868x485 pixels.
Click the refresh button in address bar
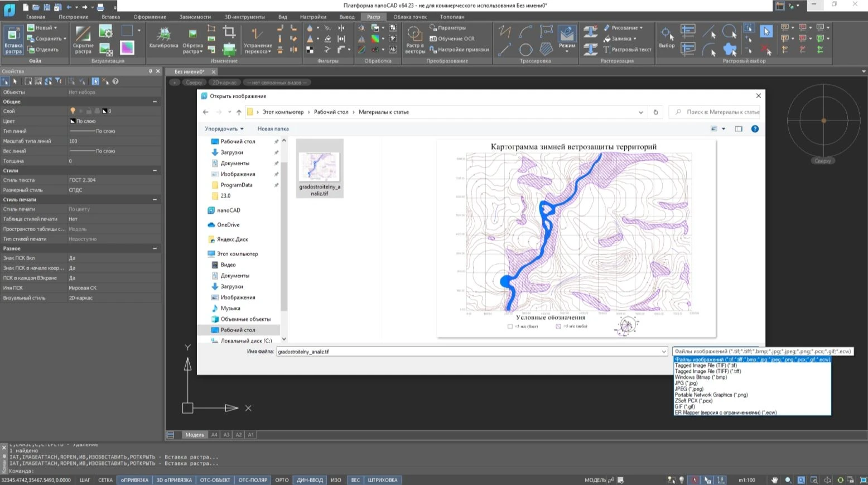click(655, 112)
